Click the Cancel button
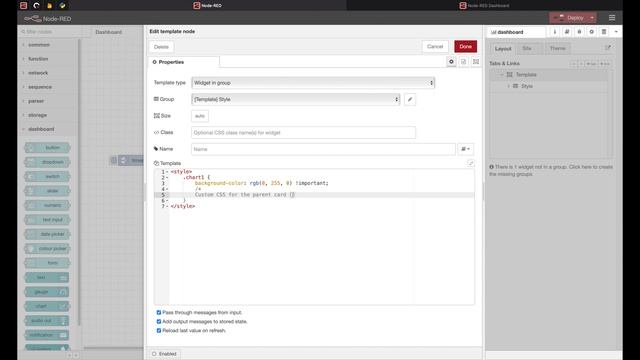 pos(435,47)
